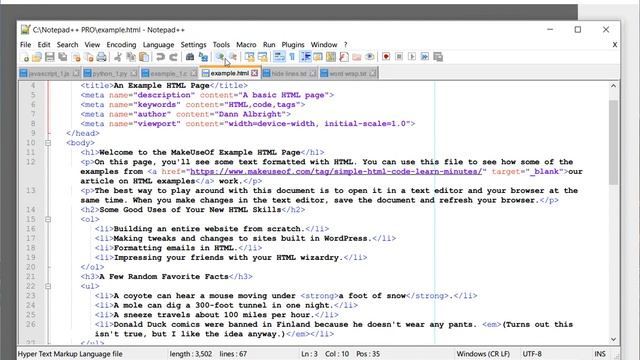This screenshot has width=640, height=360.
Task: Click Synchronize Vertical Scrolling icon
Action: pyautogui.click(x=249, y=57)
